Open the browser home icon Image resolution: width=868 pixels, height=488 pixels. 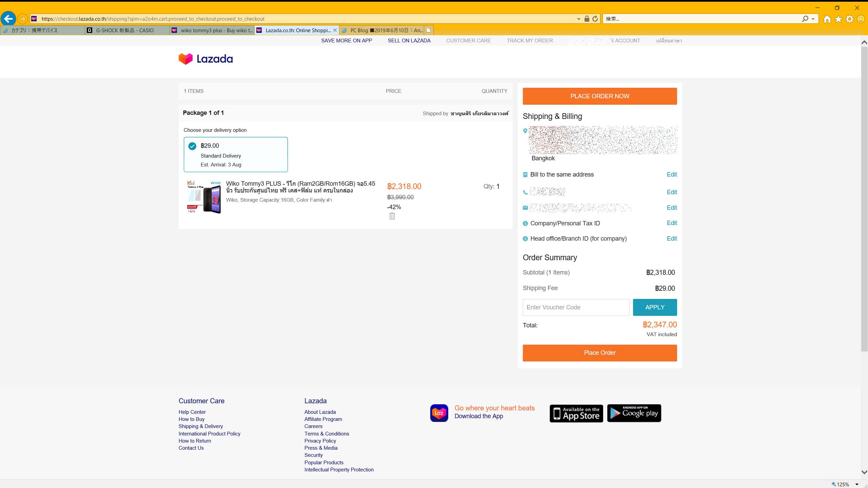click(x=827, y=19)
